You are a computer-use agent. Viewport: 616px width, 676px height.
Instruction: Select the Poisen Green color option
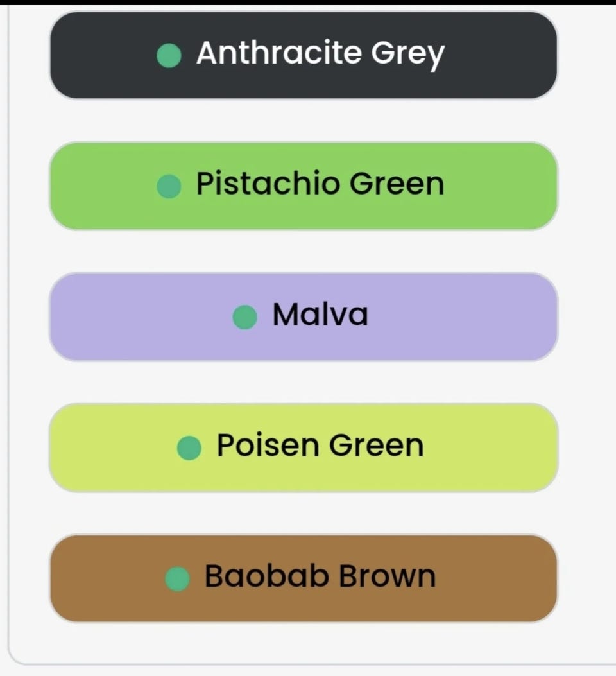pyautogui.click(x=304, y=447)
